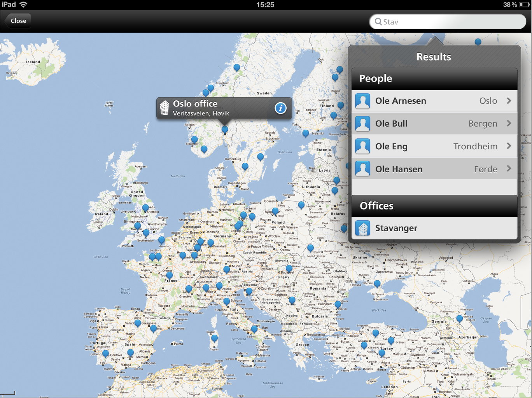Tap the map pin on Sardinia

coord(214,339)
